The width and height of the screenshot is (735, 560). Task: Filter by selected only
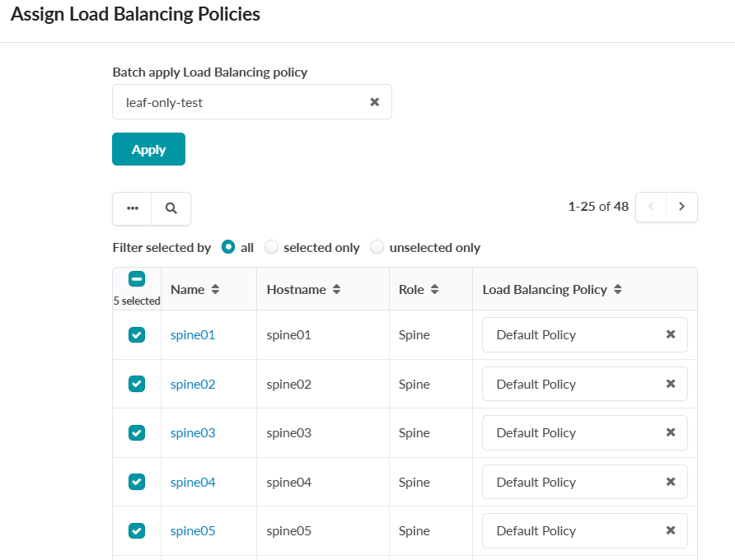coord(272,247)
